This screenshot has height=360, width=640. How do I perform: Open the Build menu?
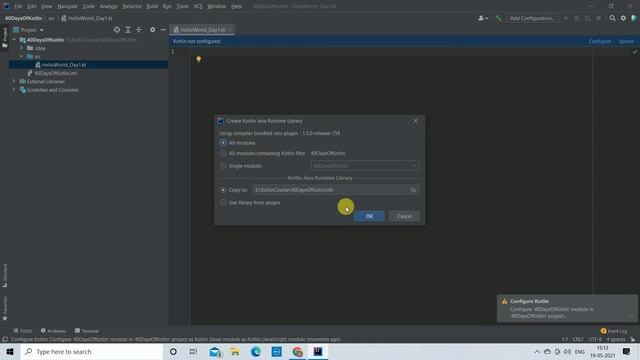pyautogui.click(x=152, y=6)
